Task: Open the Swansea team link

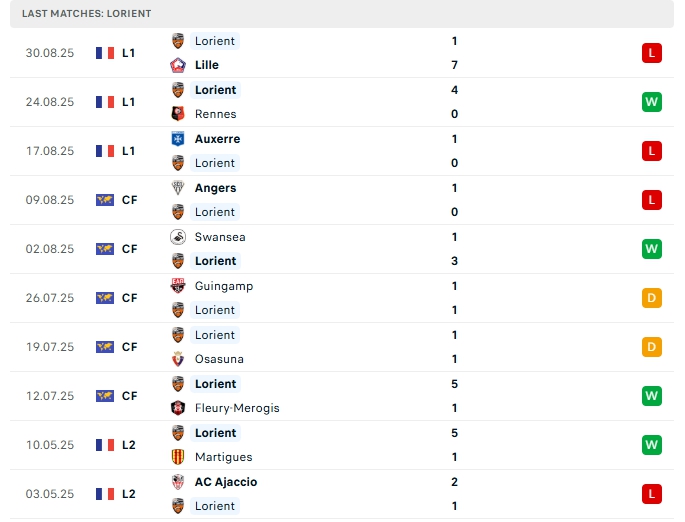Action: point(220,237)
